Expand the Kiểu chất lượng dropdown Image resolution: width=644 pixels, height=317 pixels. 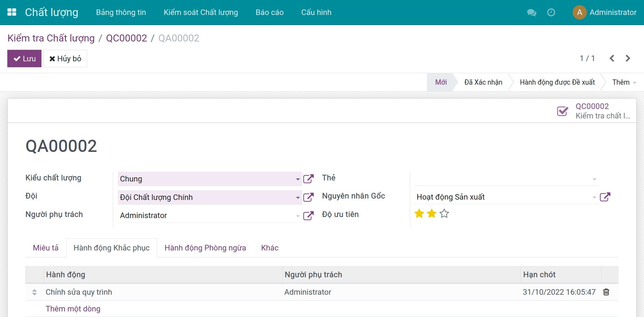[298, 179]
